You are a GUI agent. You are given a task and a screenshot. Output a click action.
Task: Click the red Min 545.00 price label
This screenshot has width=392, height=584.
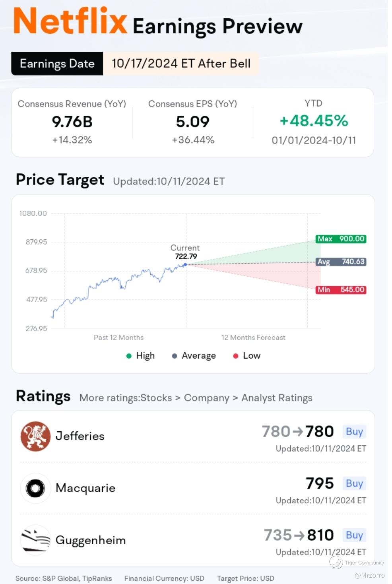tap(341, 290)
